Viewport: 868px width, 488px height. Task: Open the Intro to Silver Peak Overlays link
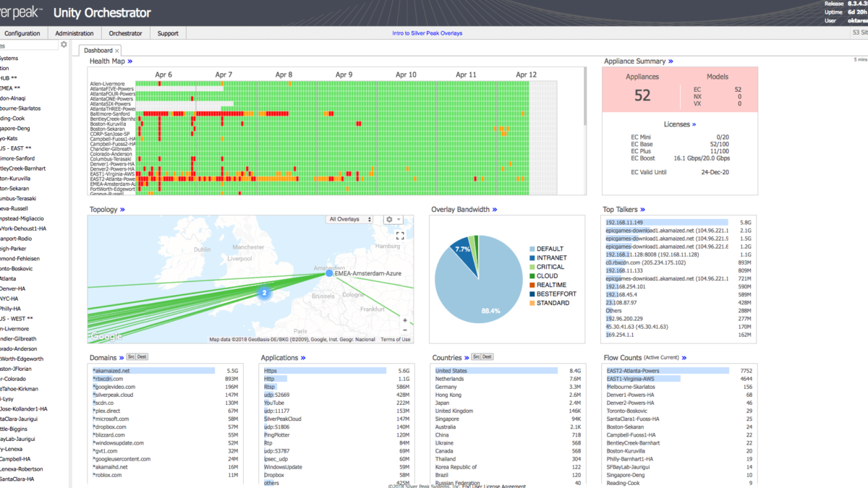[427, 33]
